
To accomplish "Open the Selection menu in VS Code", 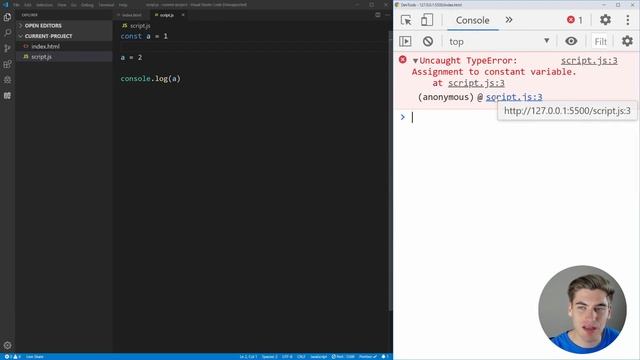I will coord(44,5).
